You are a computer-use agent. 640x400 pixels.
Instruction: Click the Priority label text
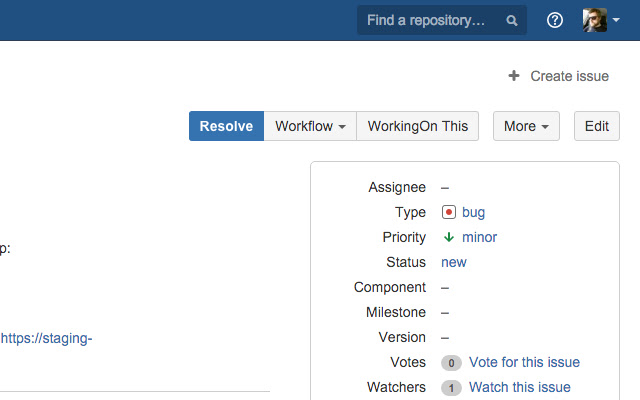(404, 237)
